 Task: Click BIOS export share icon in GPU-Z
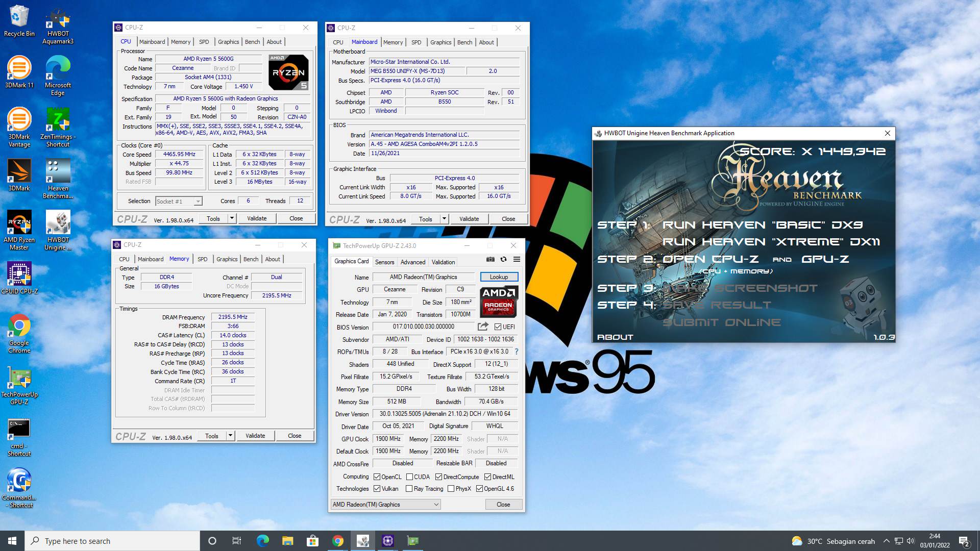pyautogui.click(x=483, y=327)
